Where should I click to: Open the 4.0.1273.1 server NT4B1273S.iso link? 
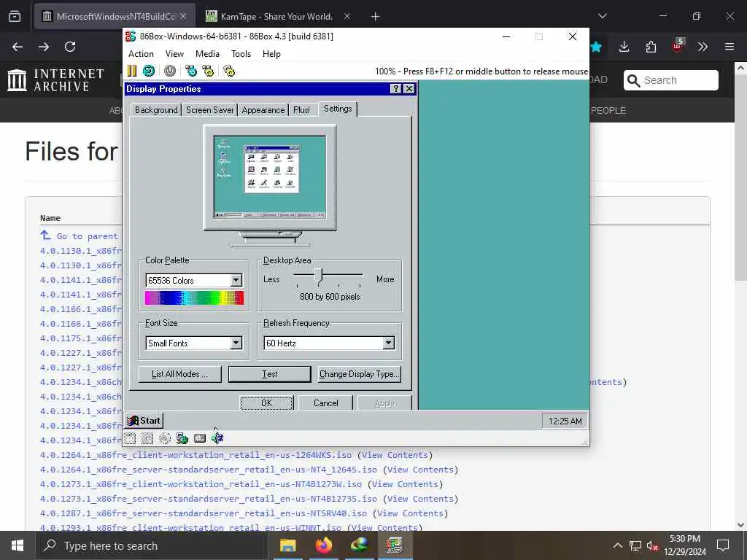(208, 499)
